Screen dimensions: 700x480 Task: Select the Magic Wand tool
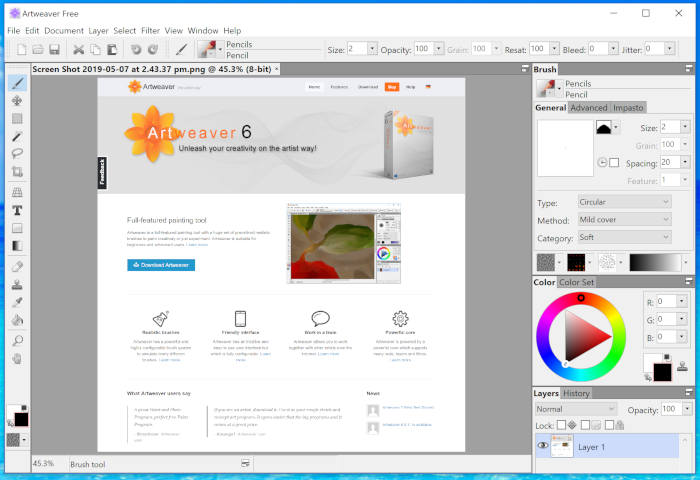tap(17, 136)
